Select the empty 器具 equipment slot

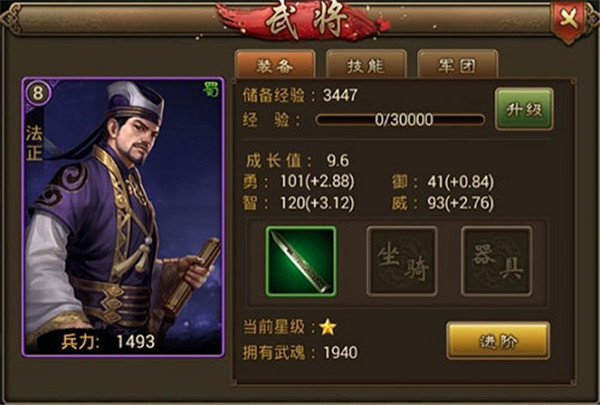click(496, 261)
